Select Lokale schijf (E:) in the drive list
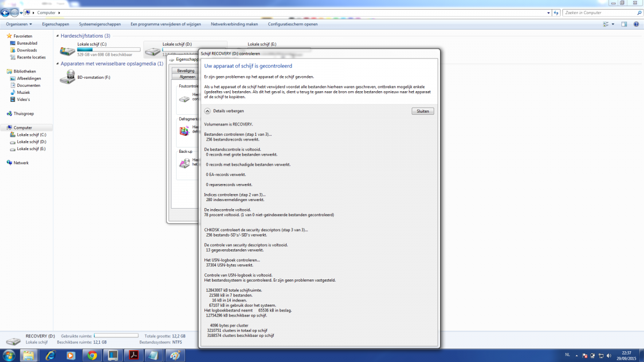 click(x=262, y=44)
